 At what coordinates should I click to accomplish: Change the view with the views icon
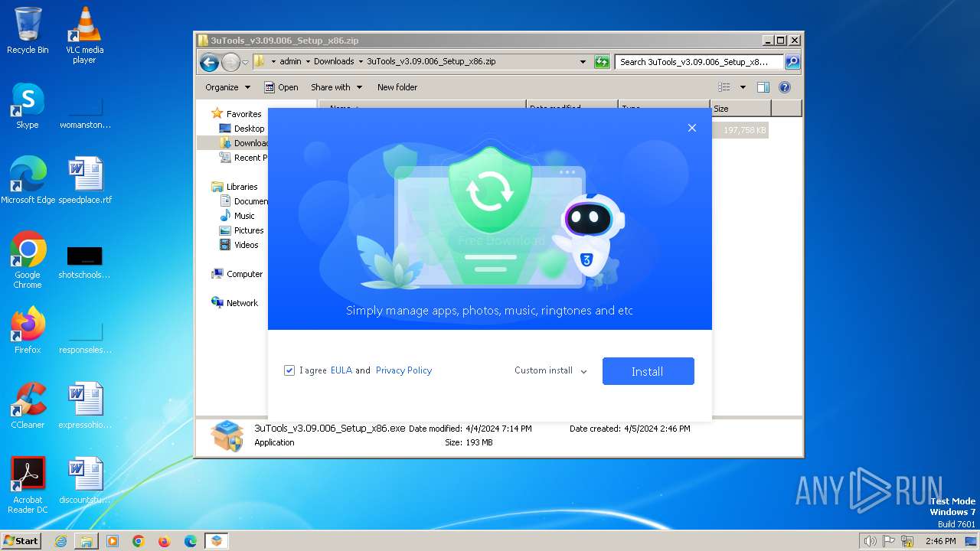pos(724,87)
